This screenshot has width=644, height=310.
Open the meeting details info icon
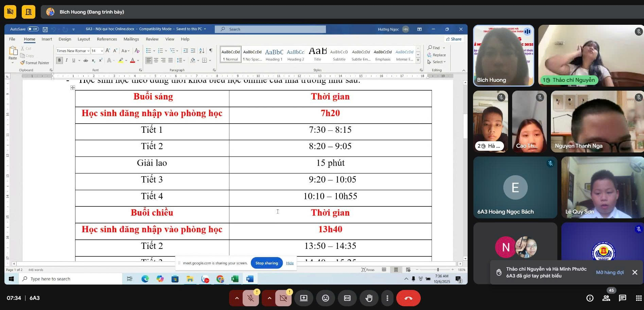click(590, 298)
